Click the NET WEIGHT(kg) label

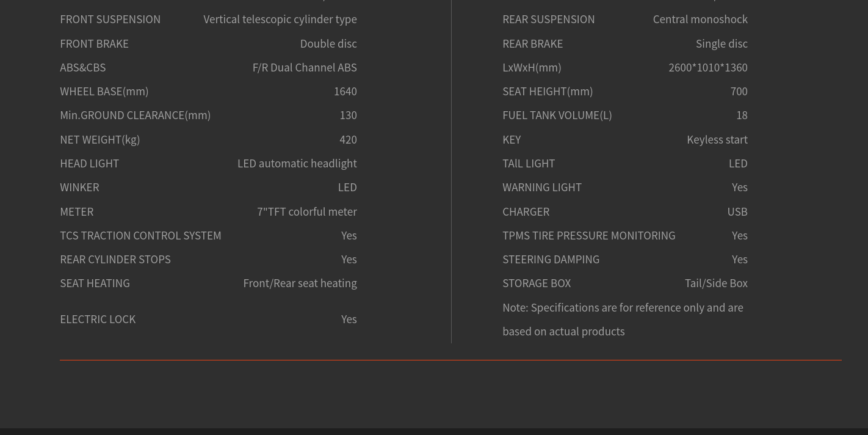(99, 140)
